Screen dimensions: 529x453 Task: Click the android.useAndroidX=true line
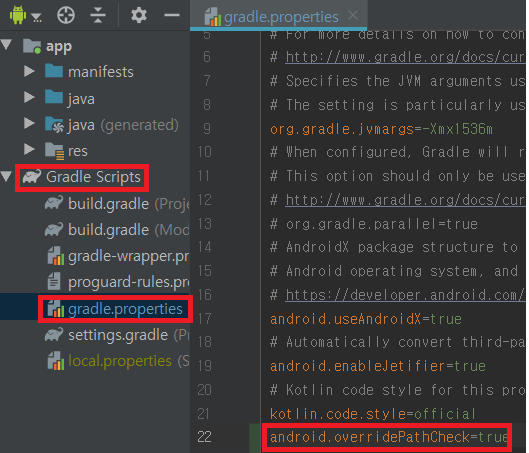click(366, 319)
